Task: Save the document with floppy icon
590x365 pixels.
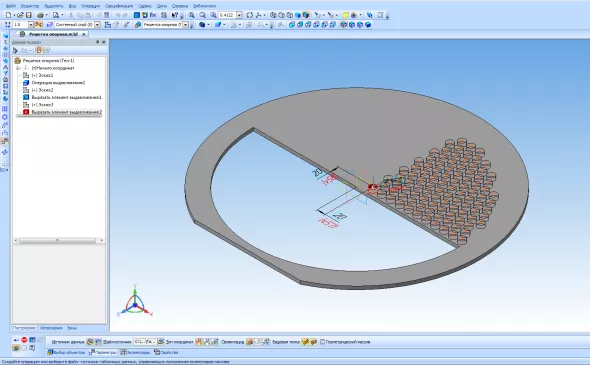Action: pos(28,15)
